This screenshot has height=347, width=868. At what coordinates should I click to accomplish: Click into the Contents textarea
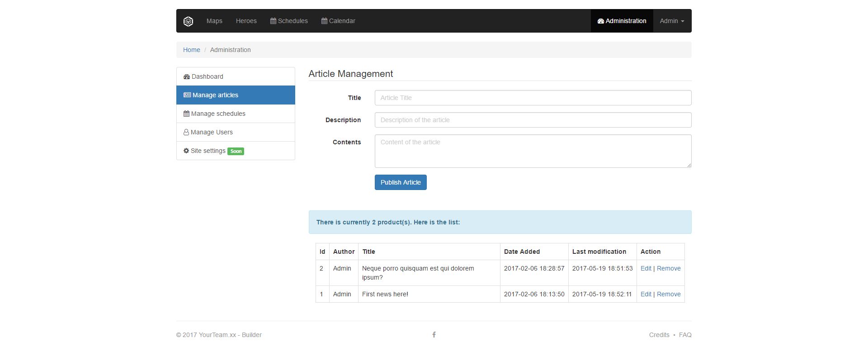[x=533, y=151]
